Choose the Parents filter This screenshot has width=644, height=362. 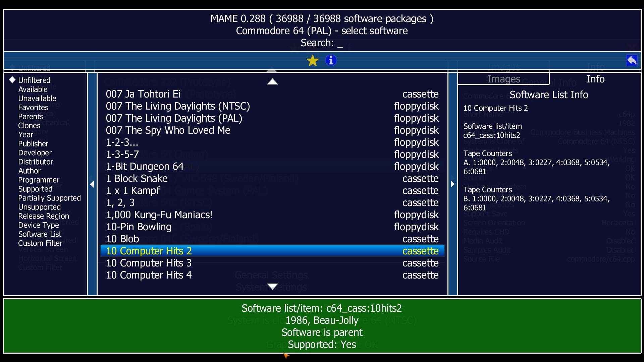(31, 116)
